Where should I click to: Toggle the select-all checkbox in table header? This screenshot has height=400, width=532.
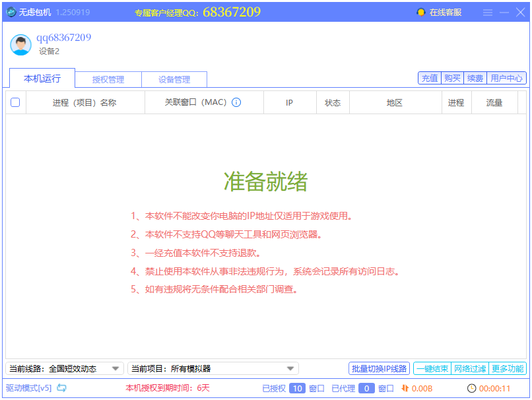pyautogui.click(x=15, y=102)
